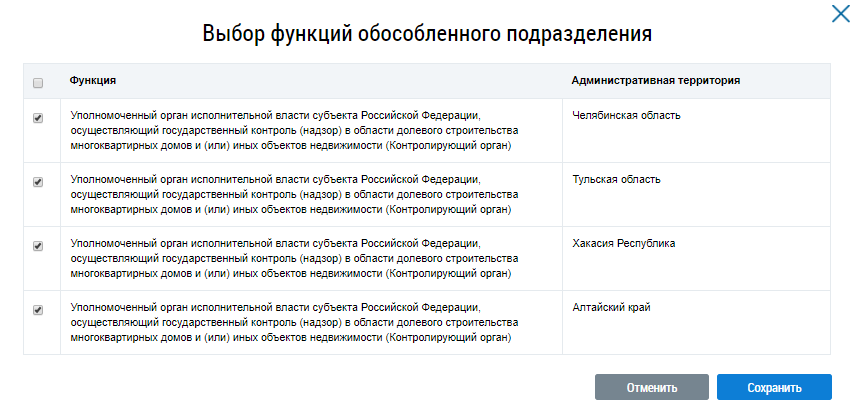Click the Алтайский край territory cell

(x=612, y=307)
